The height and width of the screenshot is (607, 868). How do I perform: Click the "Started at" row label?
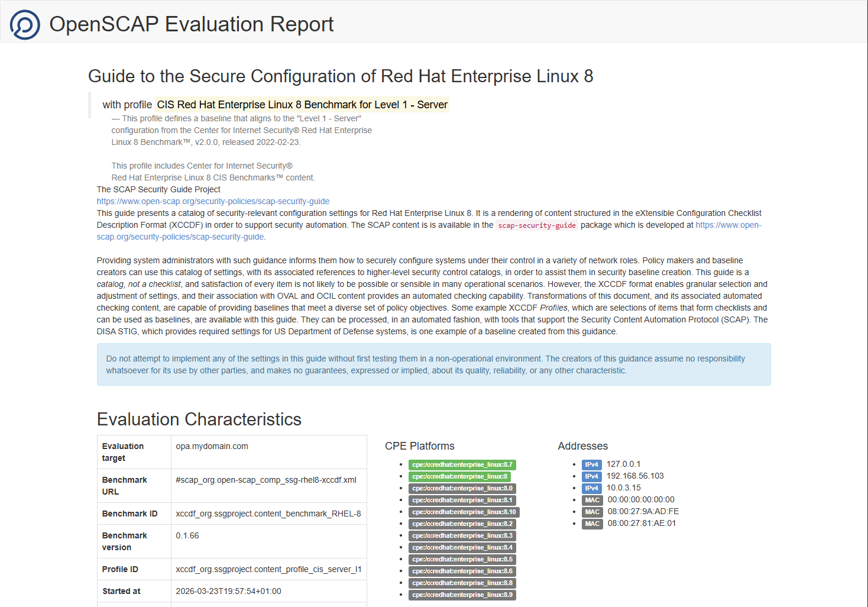pos(121,591)
